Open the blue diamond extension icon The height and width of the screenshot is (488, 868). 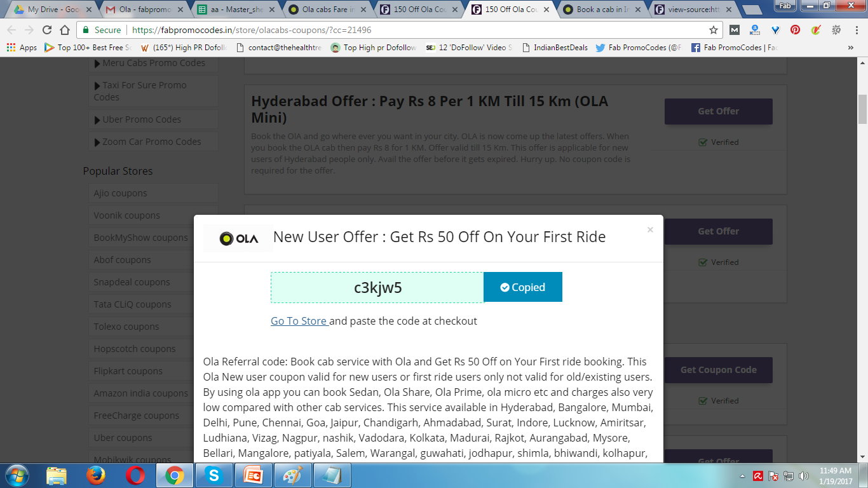775,30
